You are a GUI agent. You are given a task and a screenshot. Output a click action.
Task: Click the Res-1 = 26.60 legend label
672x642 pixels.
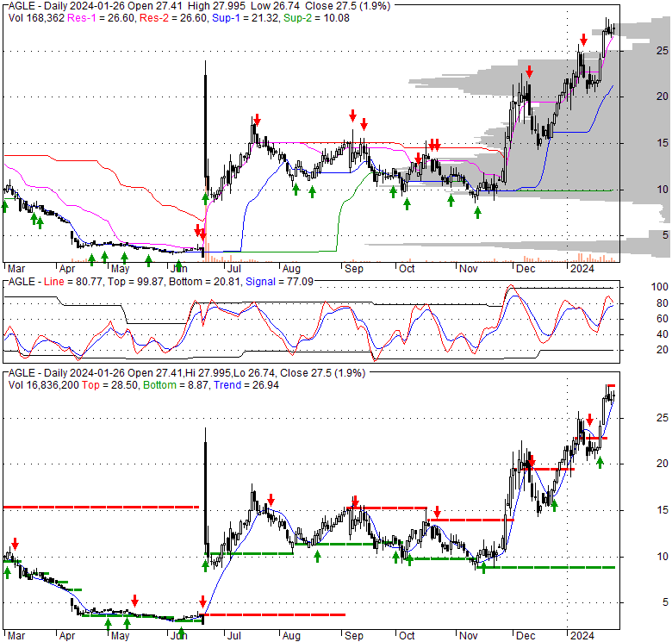point(101,18)
